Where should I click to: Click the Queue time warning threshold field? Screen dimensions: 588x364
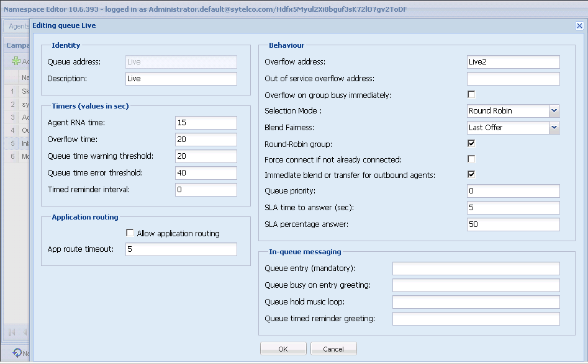click(x=206, y=156)
